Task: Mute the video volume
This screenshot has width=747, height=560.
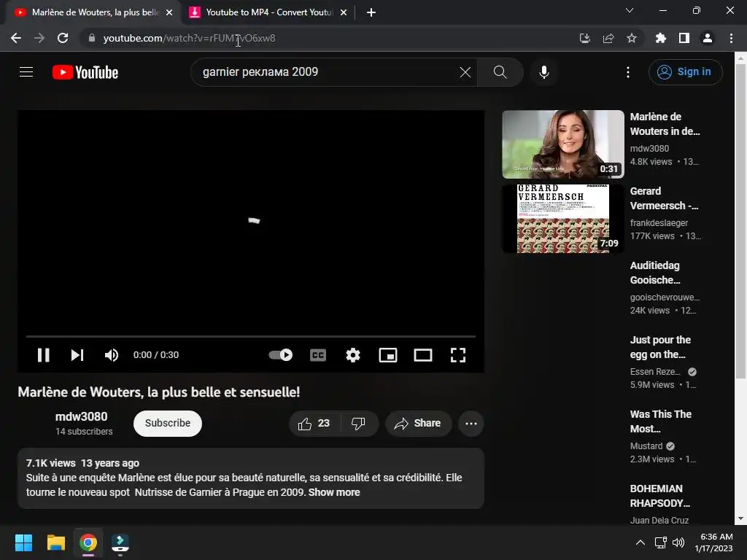Action: point(112,355)
